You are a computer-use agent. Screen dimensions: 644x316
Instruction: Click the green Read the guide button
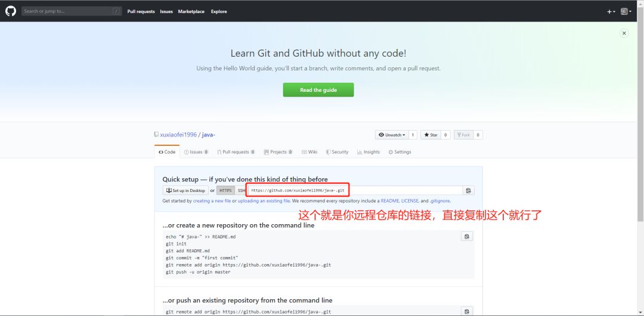tap(318, 90)
